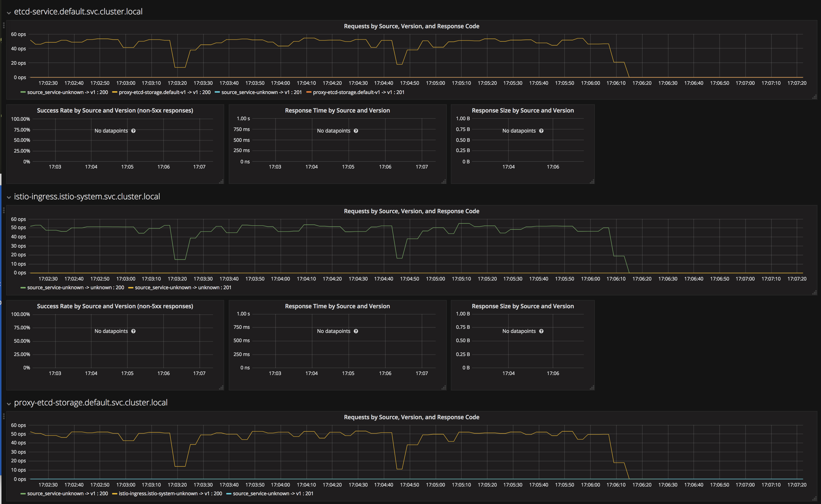Click help icon in istio-ingress Success Rate panel
821x504 pixels.
[133, 331]
